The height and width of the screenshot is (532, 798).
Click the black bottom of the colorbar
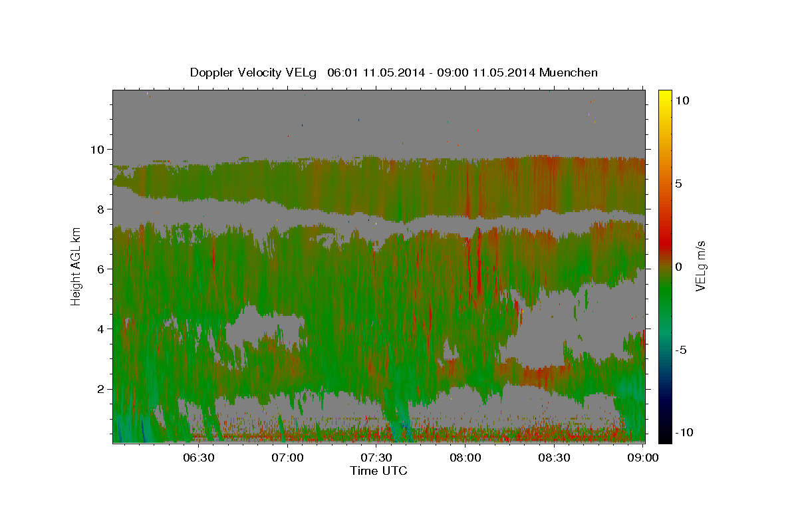665,434
